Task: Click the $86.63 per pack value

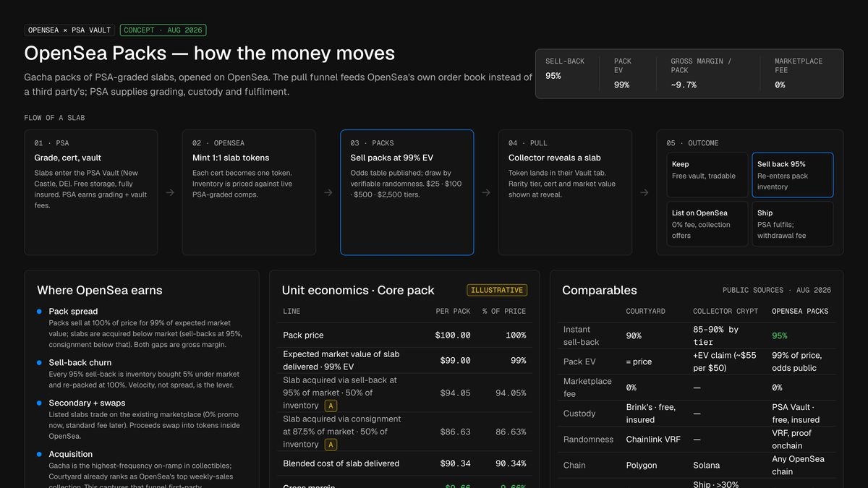Action: [456, 432]
